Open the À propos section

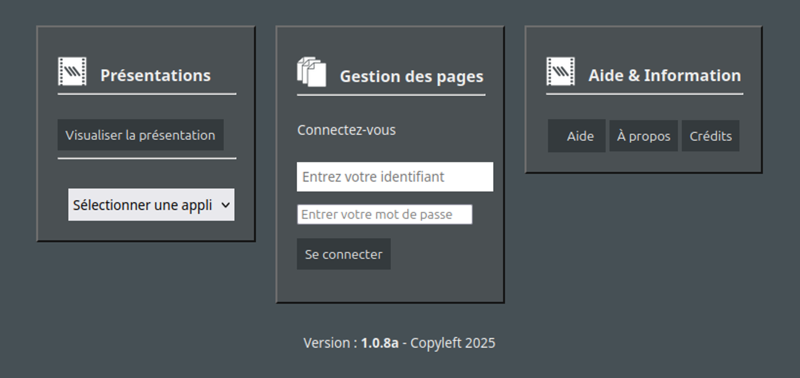643,136
